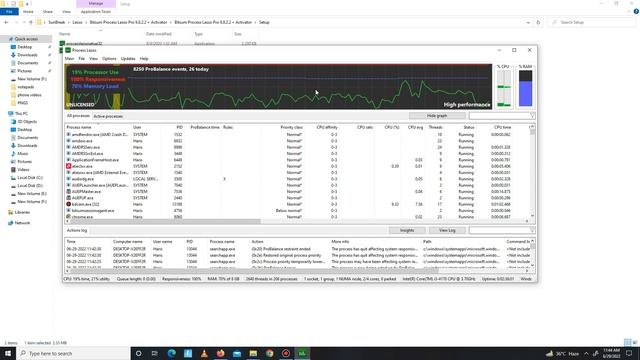
Task: Select the bitsumsessionagent.exe process row
Action: pyautogui.click(x=297, y=211)
